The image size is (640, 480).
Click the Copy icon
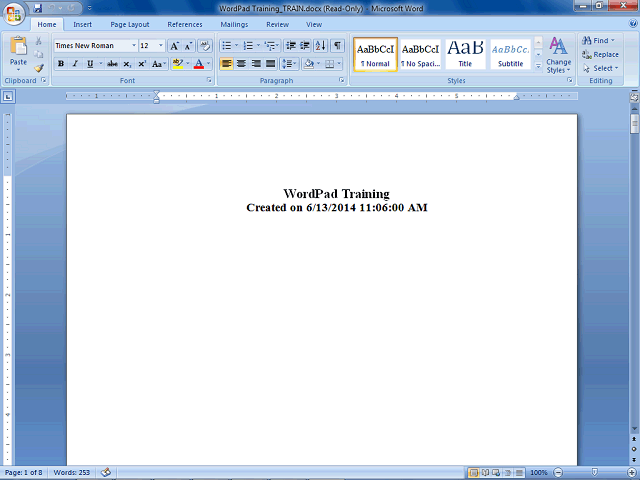39,54
